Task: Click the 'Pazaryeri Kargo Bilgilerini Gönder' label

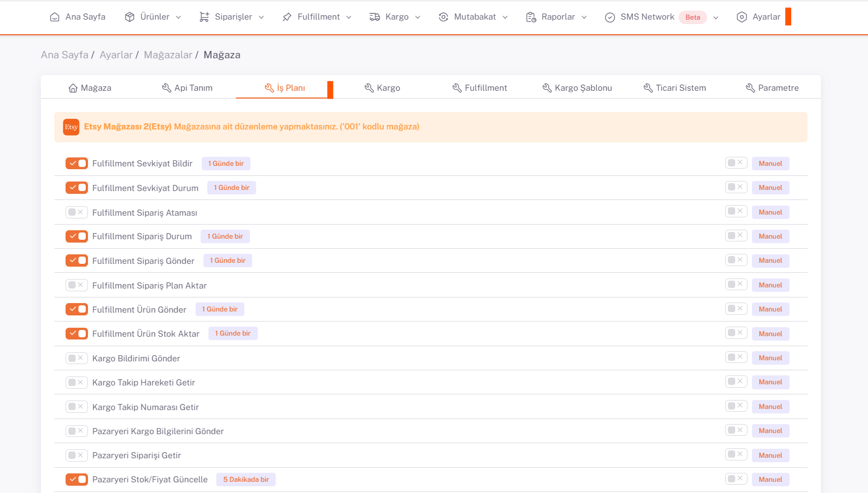Action: pyautogui.click(x=158, y=431)
